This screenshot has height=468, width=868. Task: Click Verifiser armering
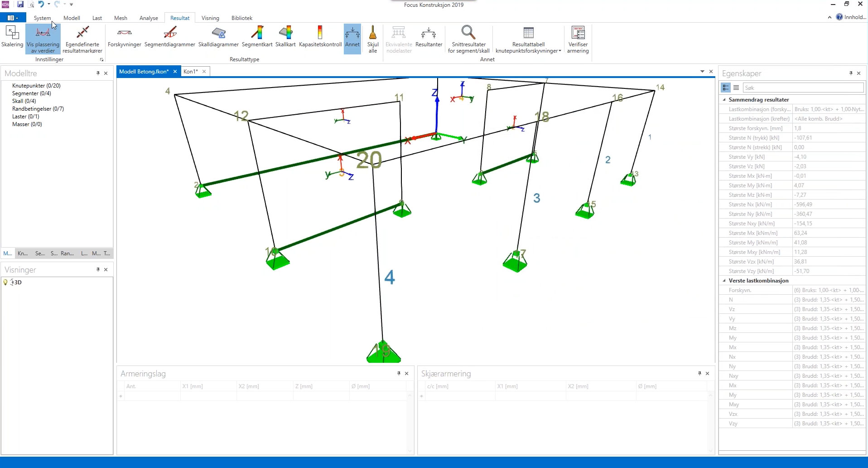[x=578, y=39]
